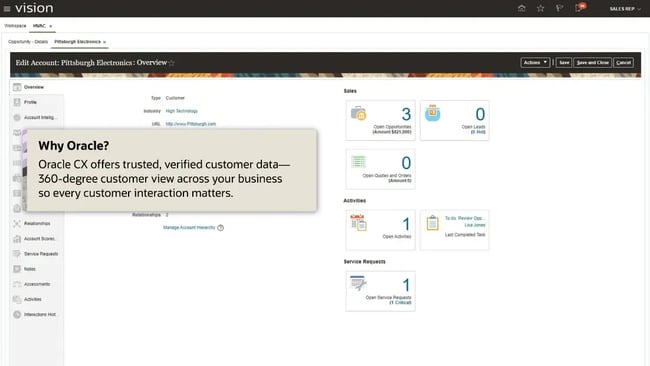Click the Overview sidebar icon
The width and height of the screenshot is (650, 366).
(17, 87)
